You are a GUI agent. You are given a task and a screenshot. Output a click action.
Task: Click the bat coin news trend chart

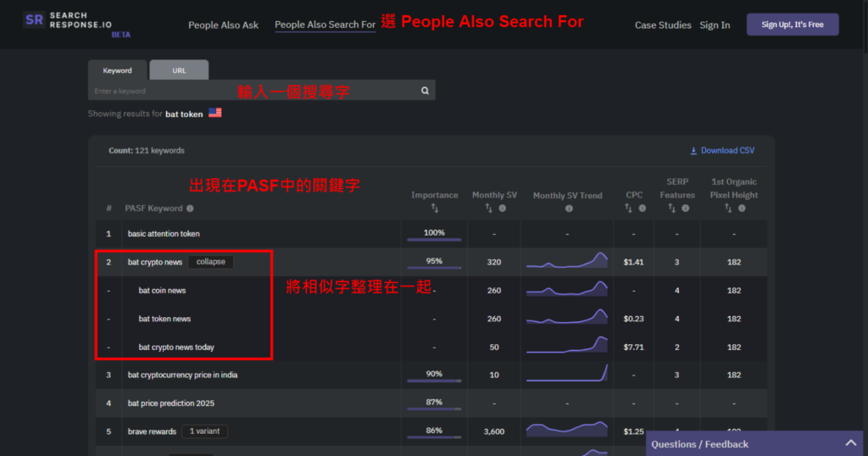click(567, 288)
